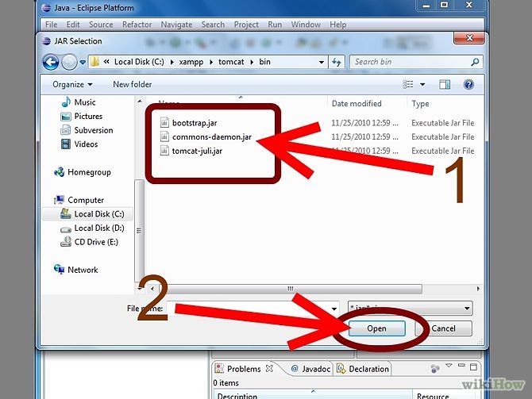The width and height of the screenshot is (532, 399).
Task: Expand subfolders arrow after xampp breadcrumb
Action: 211,62
